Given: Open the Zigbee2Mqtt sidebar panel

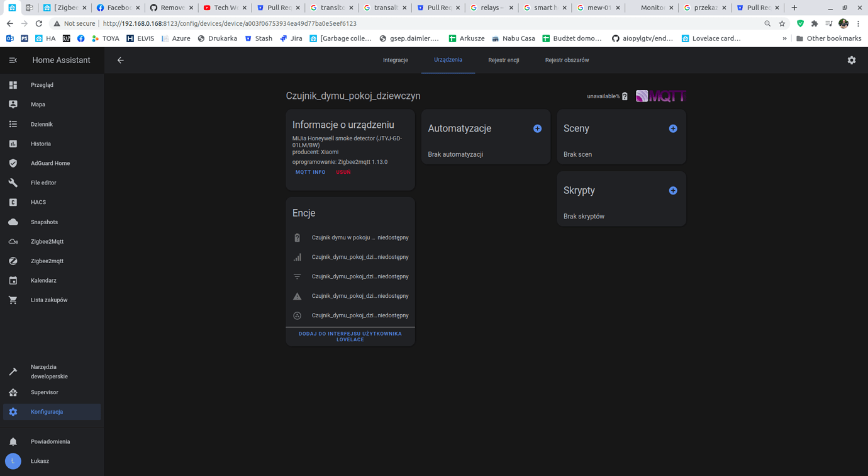Looking at the screenshot, I should pos(47,241).
